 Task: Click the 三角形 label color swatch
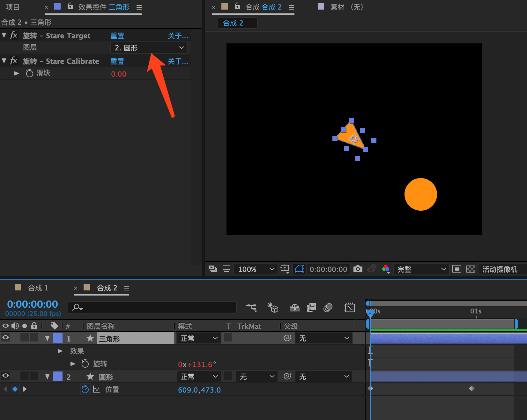click(58, 338)
